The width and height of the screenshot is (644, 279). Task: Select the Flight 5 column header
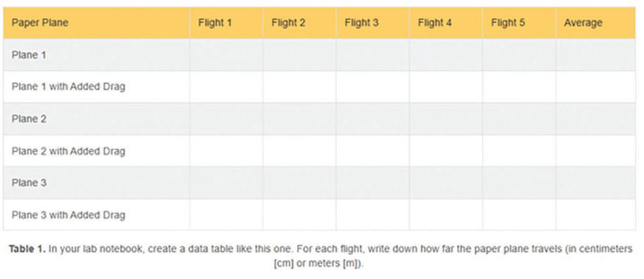[508, 23]
